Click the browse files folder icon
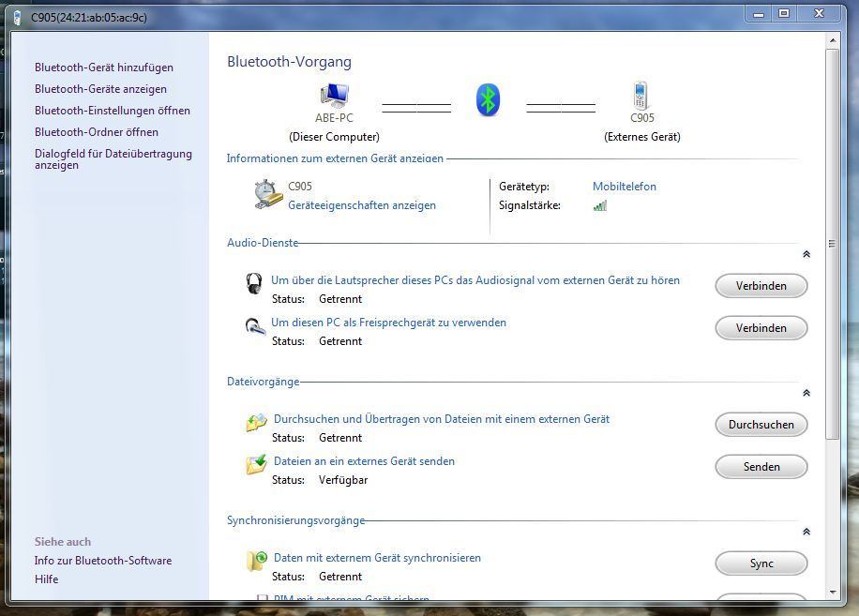 point(256,423)
